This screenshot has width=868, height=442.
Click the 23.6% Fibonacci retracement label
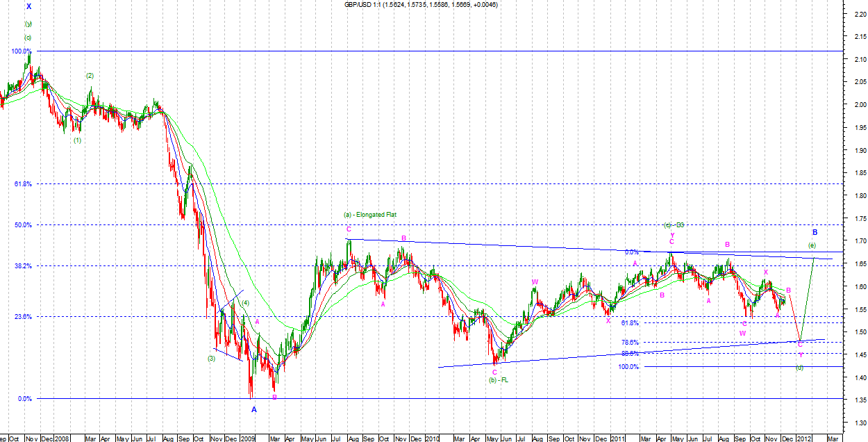click(x=21, y=317)
